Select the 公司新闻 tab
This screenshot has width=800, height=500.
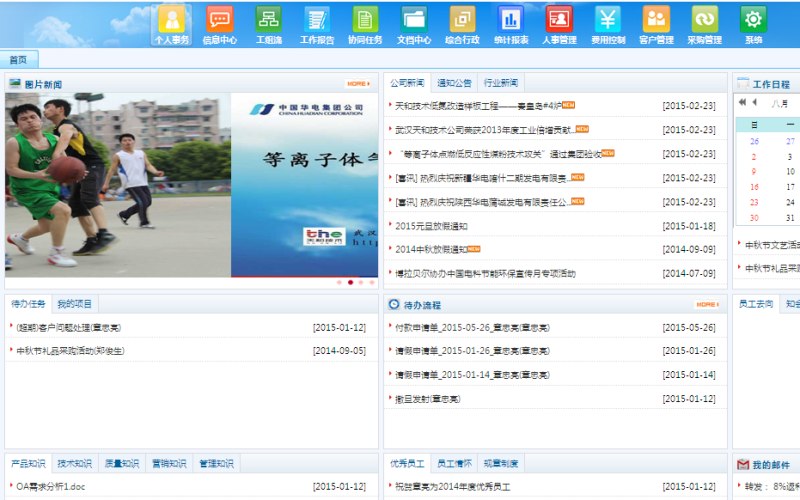pyautogui.click(x=407, y=83)
